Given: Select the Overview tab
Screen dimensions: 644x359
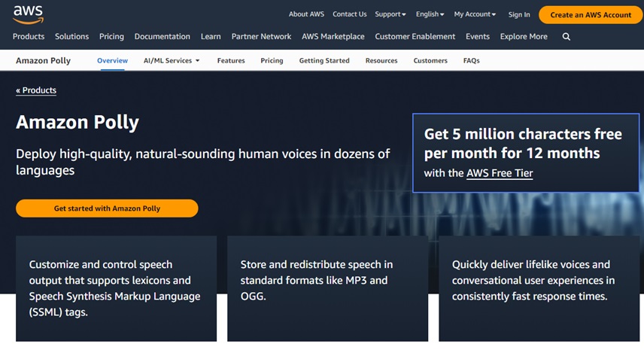Looking at the screenshot, I should pos(113,60).
